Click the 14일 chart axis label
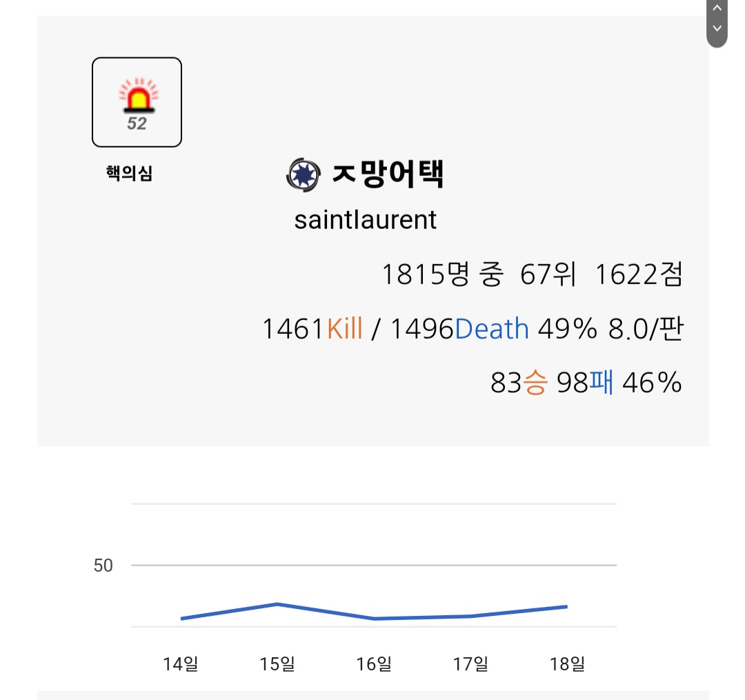The height and width of the screenshot is (700, 745). 181,664
